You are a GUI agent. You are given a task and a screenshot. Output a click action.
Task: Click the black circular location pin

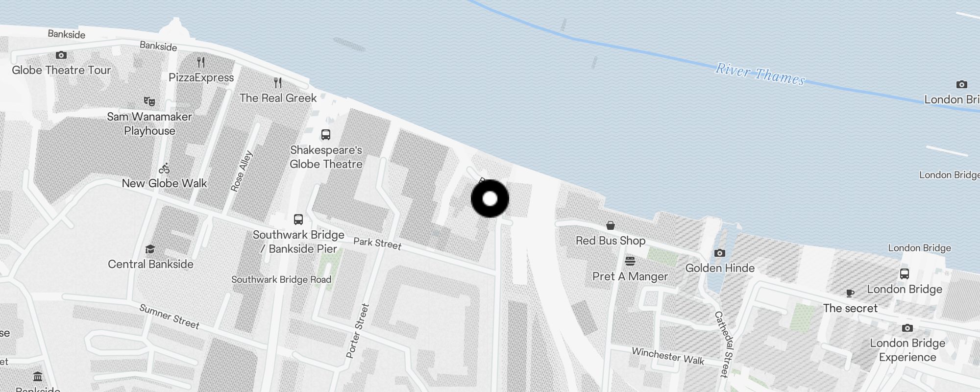pos(490,198)
